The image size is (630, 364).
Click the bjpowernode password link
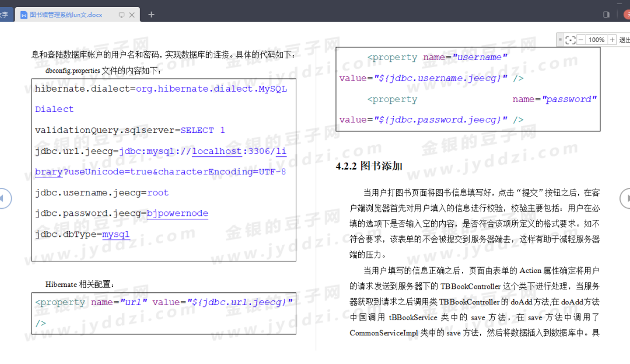pos(177,213)
